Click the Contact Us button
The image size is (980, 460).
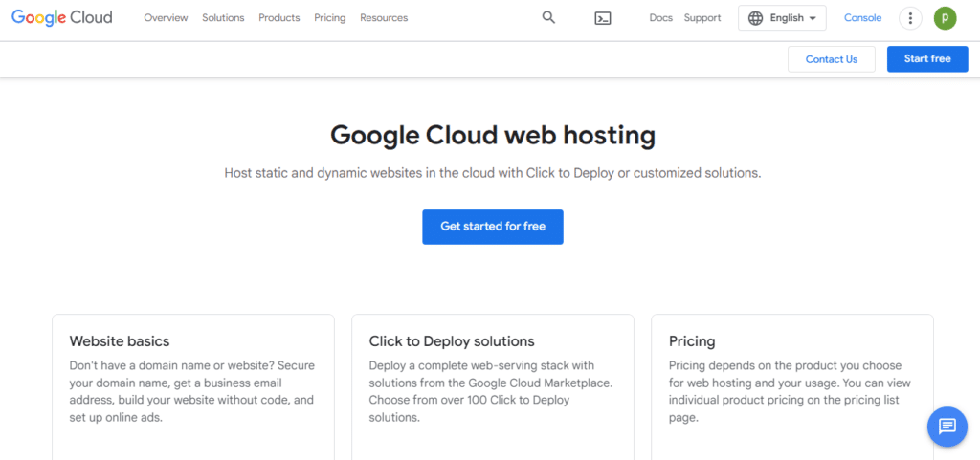point(831,59)
